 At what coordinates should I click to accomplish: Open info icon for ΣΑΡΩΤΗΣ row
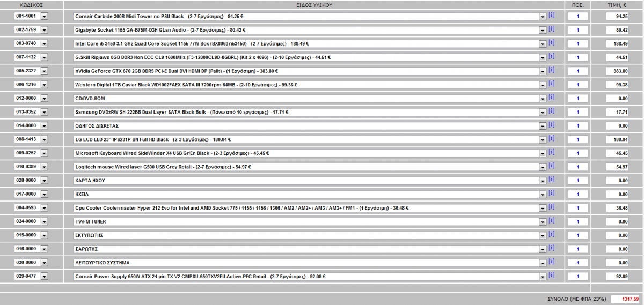tap(551, 248)
